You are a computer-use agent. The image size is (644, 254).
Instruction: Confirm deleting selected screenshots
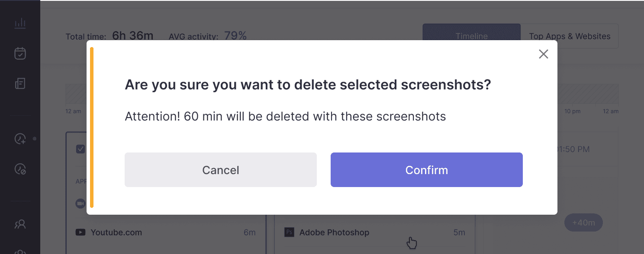tap(427, 170)
